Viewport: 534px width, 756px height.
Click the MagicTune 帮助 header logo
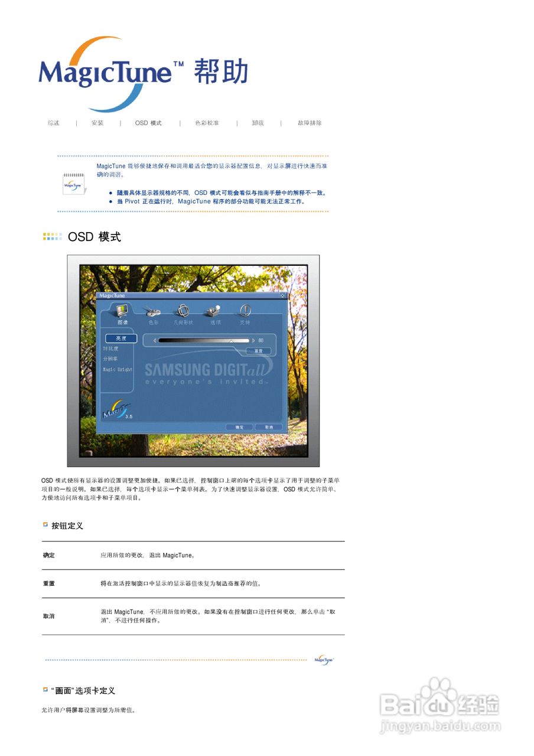pos(142,73)
